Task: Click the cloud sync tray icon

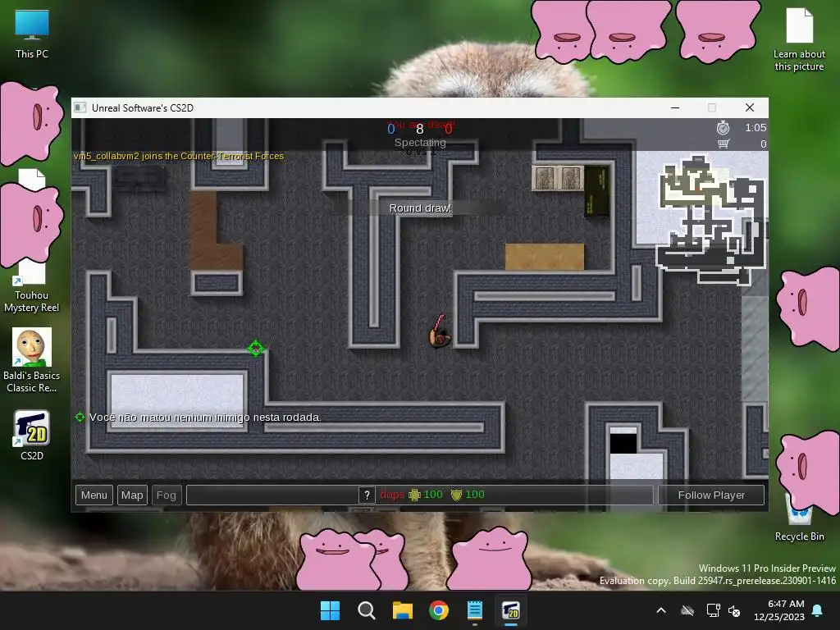Action: click(687, 610)
